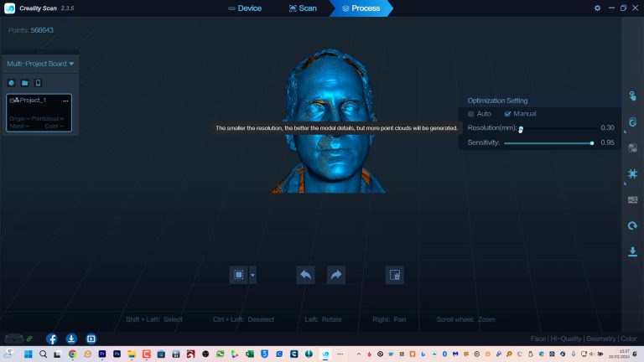Click the undo arrow button
This screenshot has width=644, height=362.
pos(305,275)
